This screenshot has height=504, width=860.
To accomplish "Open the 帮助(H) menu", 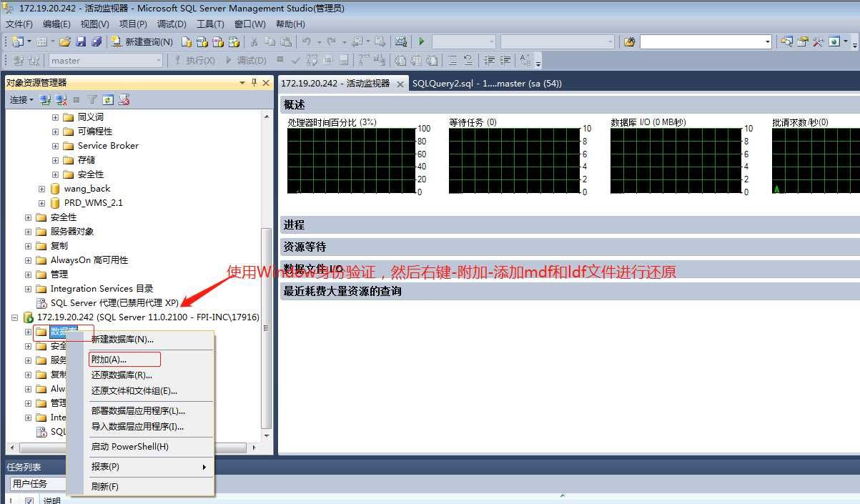I will click(x=290, y=24).
